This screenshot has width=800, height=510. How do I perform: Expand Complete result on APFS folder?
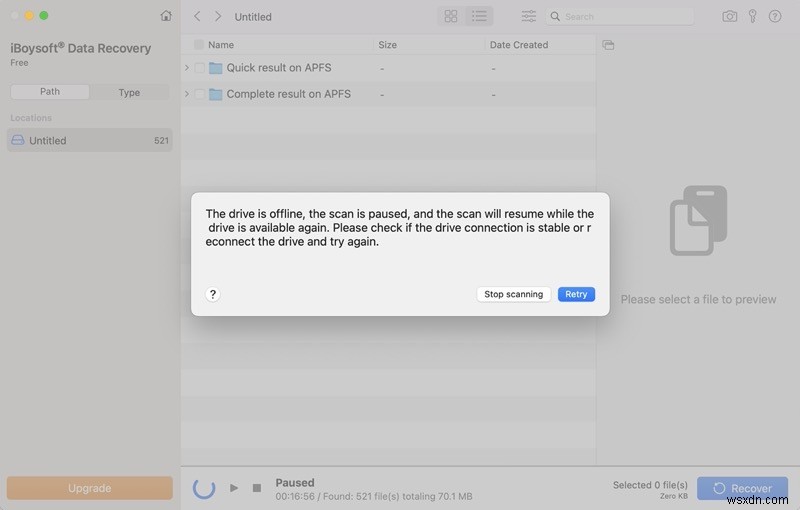click(187, 94)
